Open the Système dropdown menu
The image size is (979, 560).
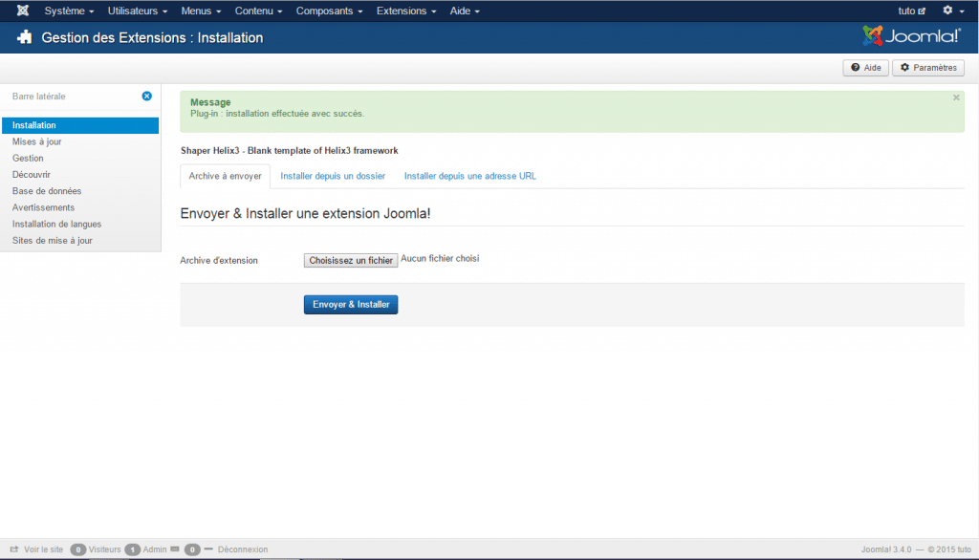pos(69,11)
